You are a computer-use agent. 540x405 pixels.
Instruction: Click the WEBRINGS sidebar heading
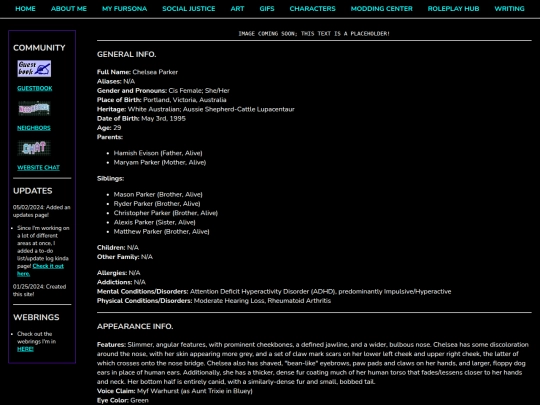[36, 317]
